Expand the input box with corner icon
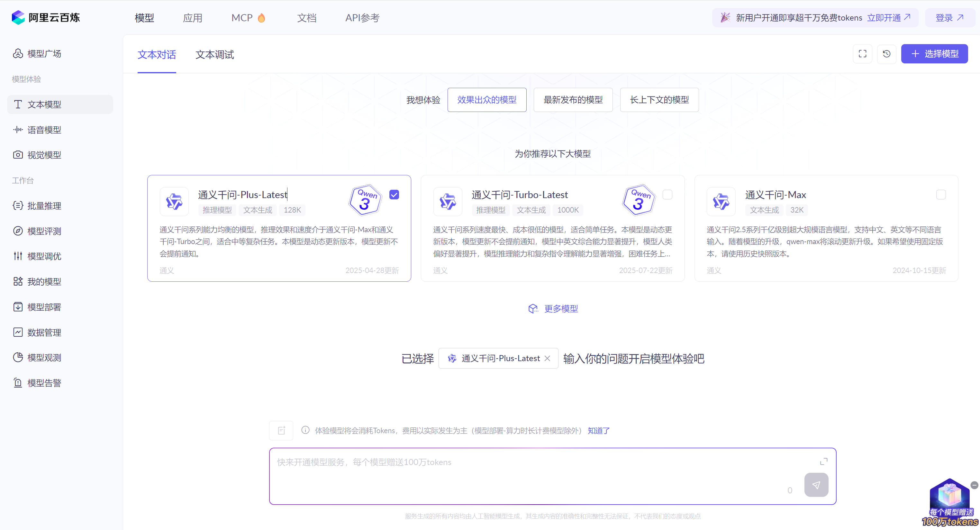 [823, 461]
